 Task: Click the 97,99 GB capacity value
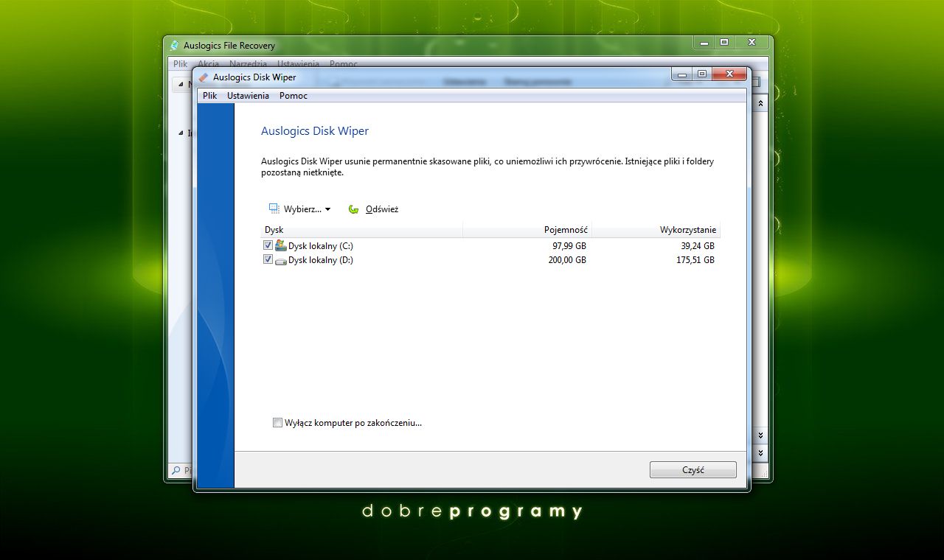pos(569,246)
